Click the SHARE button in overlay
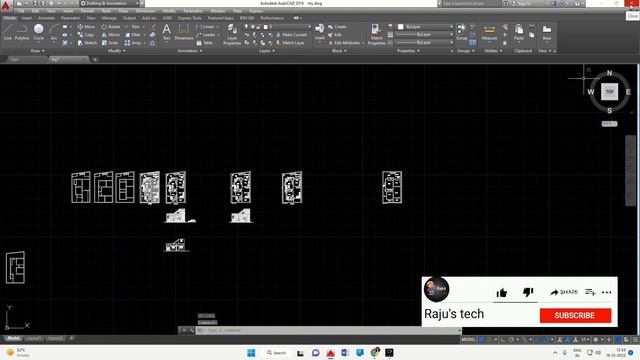This screenshot has width=640, height=360. [564, 292]
